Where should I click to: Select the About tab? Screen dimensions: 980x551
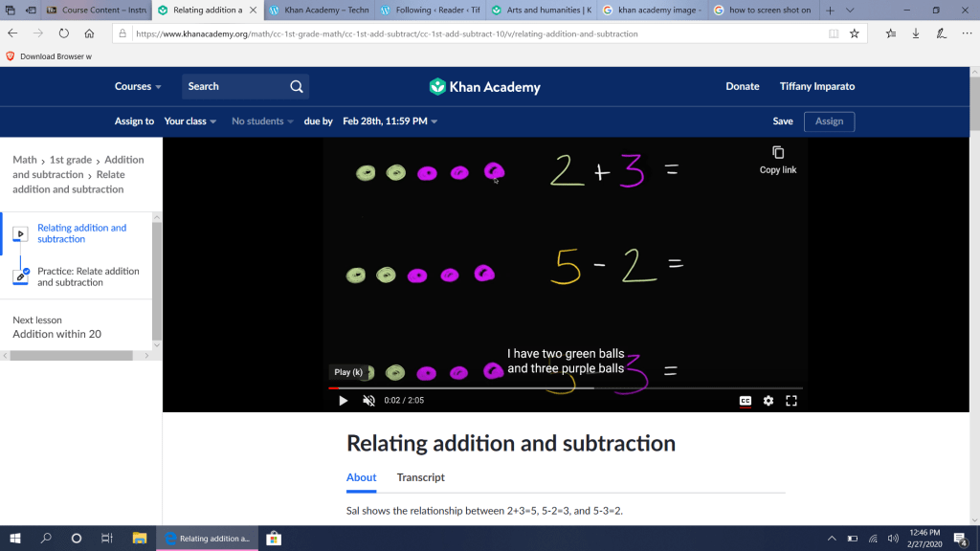[361, 477]
